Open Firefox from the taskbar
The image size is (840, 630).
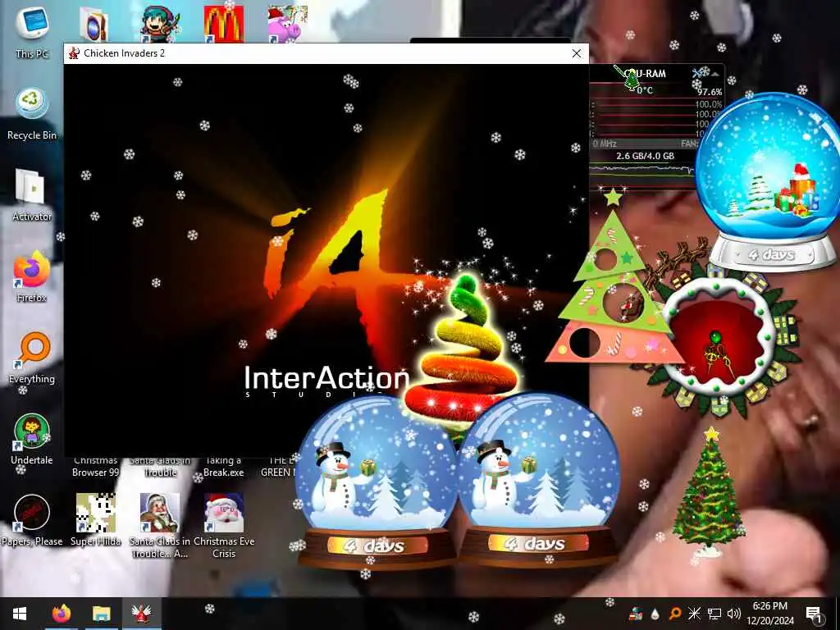point(61,614)
